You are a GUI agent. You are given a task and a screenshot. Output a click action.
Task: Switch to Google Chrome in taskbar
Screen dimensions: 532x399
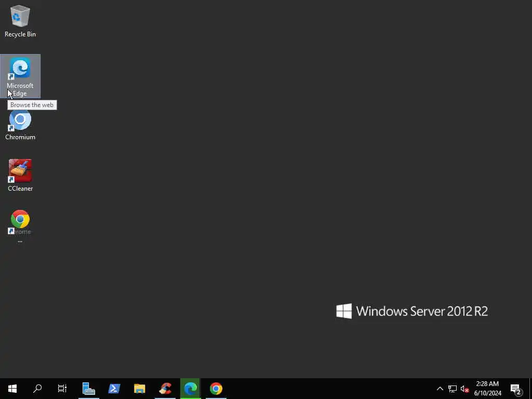tap(216, 389)
